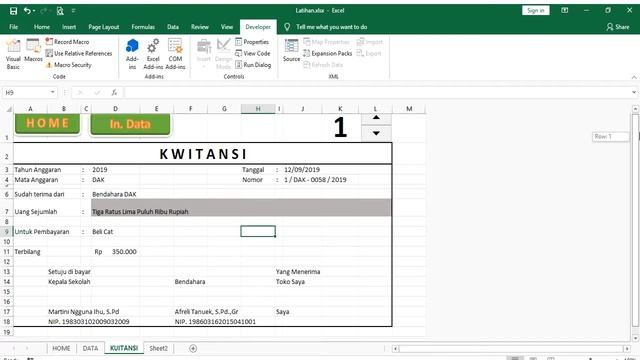This screenshot has height=360, width=640.
Task: Click the Select All corner triangle
Action: [x=9, y=109]
